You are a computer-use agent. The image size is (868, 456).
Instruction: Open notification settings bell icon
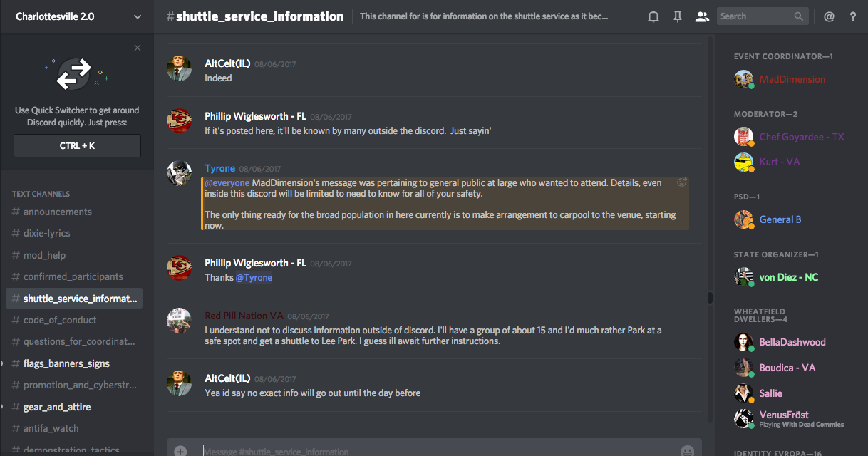[x=653, y=16]
